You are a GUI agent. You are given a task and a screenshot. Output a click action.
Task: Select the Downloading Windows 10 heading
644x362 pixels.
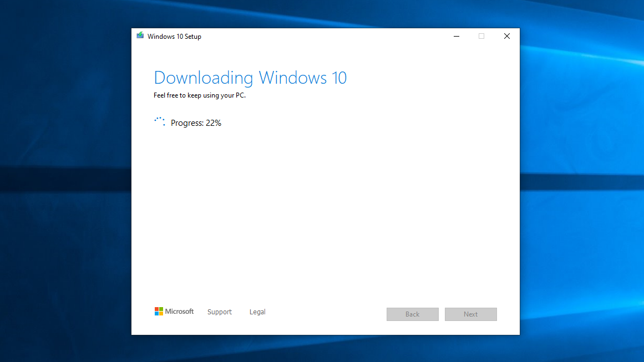click(x=250, y=78)
